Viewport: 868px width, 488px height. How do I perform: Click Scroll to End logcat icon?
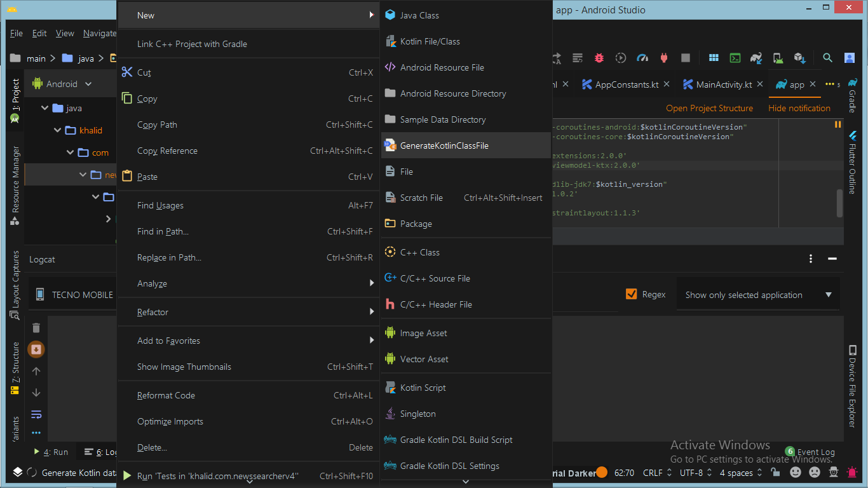coord(36,349)
